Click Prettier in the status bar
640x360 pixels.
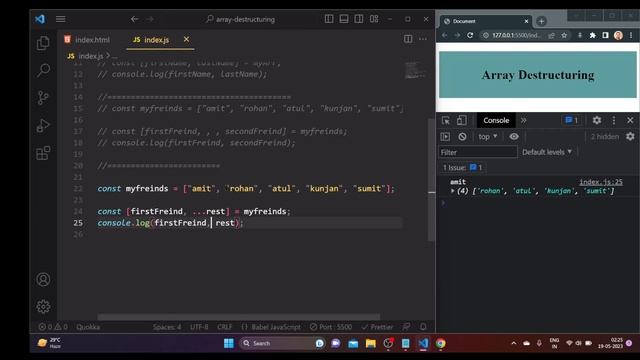pyautogui.click(x=377, y=327)
